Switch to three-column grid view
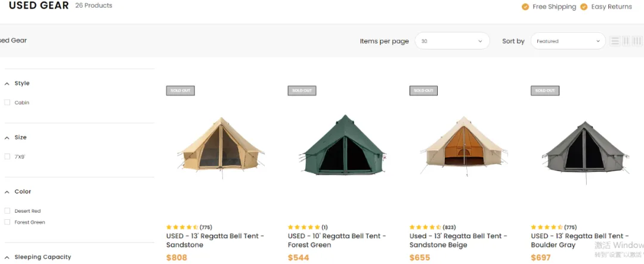644x264 pixels. (x=637, y=41)
